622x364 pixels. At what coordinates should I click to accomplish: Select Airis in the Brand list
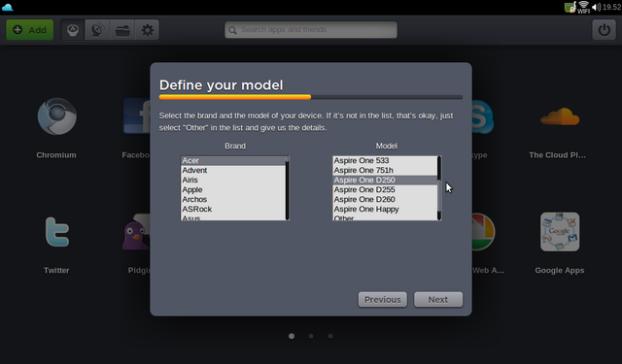pos(233,180)
